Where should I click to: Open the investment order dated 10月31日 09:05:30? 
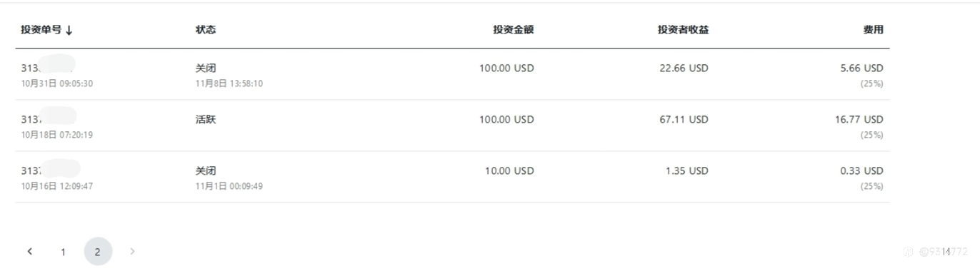coord(57,75)
